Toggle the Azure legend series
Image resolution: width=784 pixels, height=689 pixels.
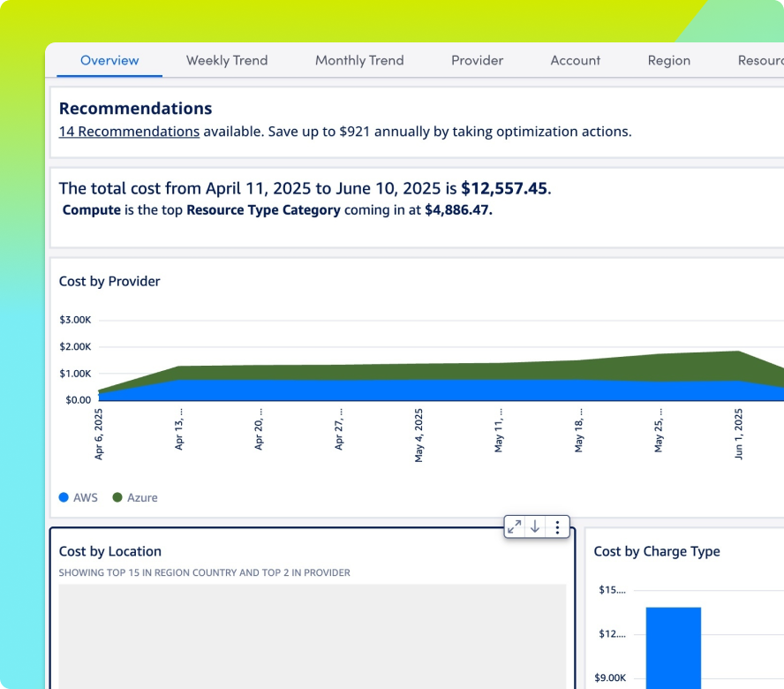135,497
